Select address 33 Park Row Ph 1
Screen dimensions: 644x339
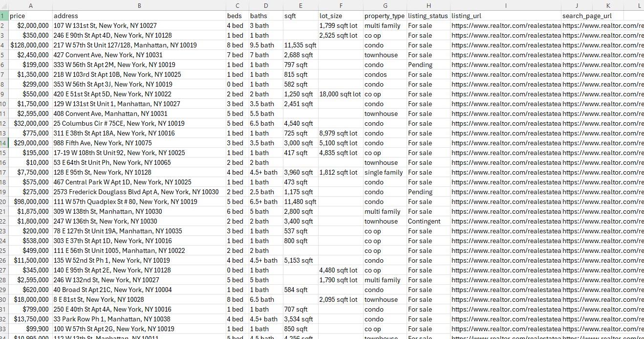pos(139,319)
